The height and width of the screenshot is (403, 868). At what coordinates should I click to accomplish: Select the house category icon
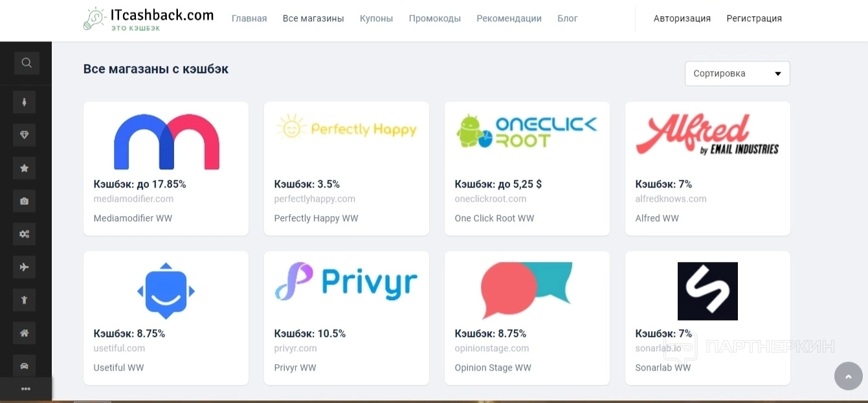pyautogui.click(x=25, y=333)
